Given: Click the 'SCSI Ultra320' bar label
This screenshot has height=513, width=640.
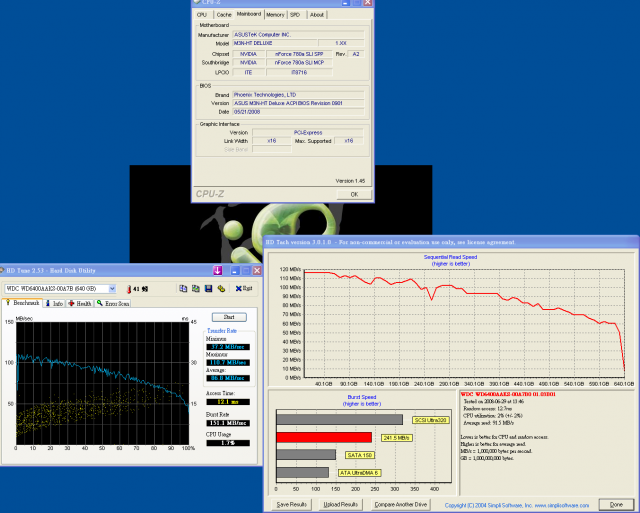Looking at the screenshot, I should pos(431,420).
